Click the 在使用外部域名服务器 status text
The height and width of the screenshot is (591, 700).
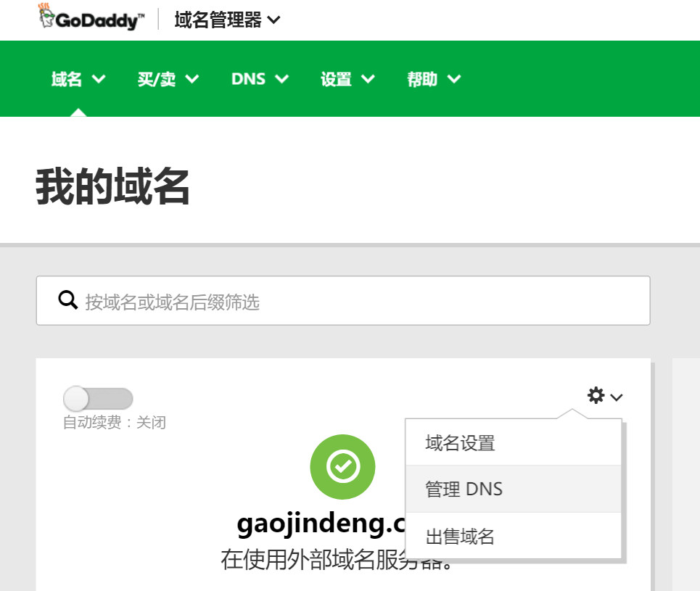coord(336,560)
